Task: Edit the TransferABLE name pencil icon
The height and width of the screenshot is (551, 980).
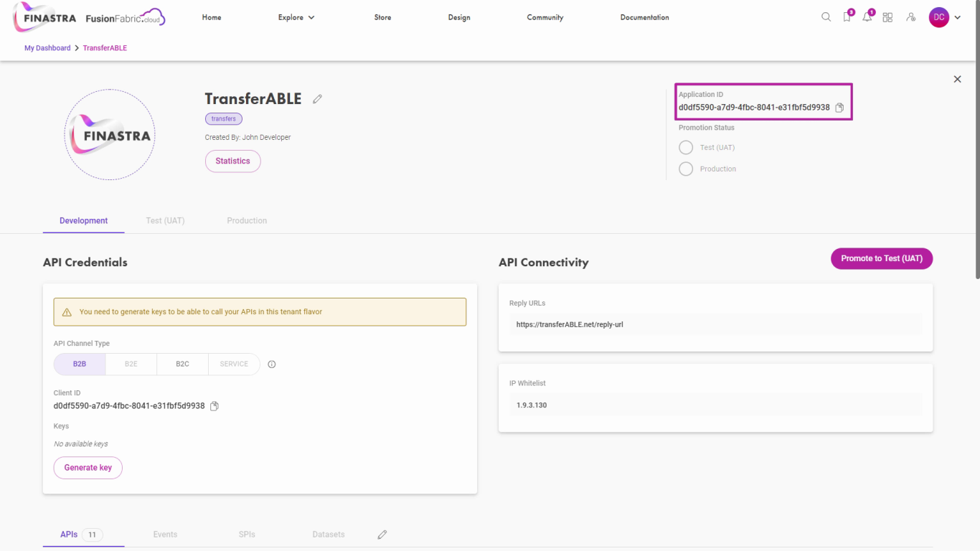Action: pyautogui.click(x=317, y=99)
